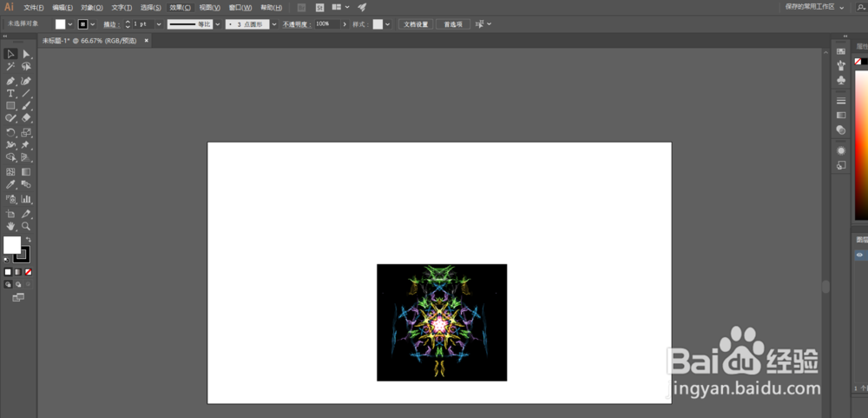Viewport: 868px width, 418px height.
Task: Open the 文件(F) menu
Action: tap(34, 8)
